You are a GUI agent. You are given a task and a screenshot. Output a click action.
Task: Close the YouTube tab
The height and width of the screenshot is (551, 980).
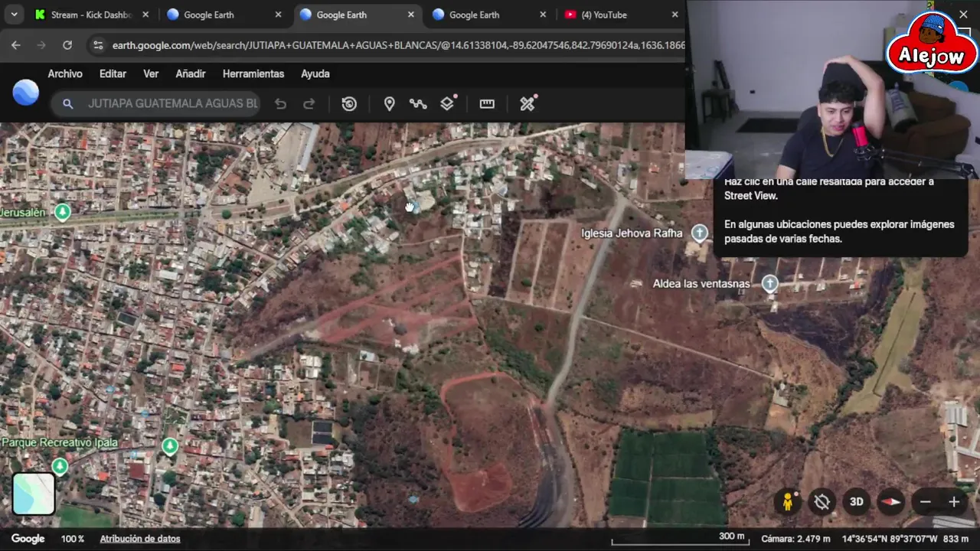point(675,15)
